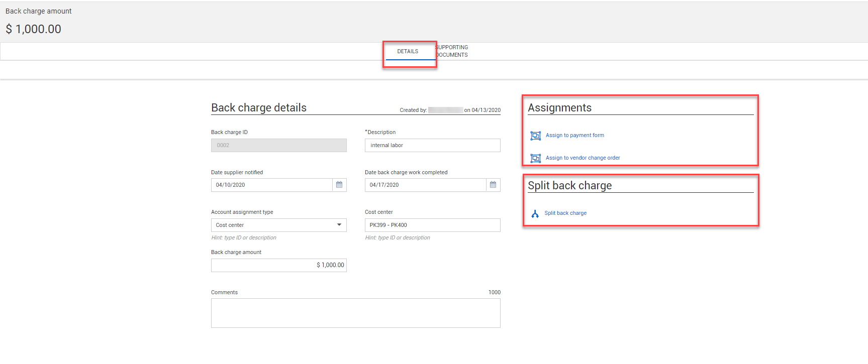The height and width of the screenshot is (364, 868).
Task: Click the Split back charge fork icon
Action: click(x=535, y=214)
